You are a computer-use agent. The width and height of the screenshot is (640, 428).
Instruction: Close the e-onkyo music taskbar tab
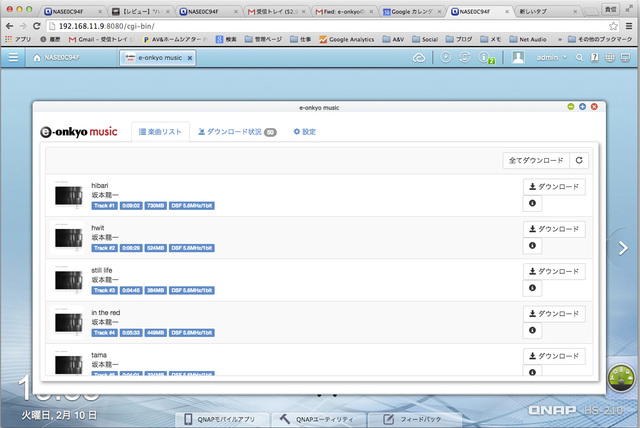pyautogui.click(x=190, y=58)
